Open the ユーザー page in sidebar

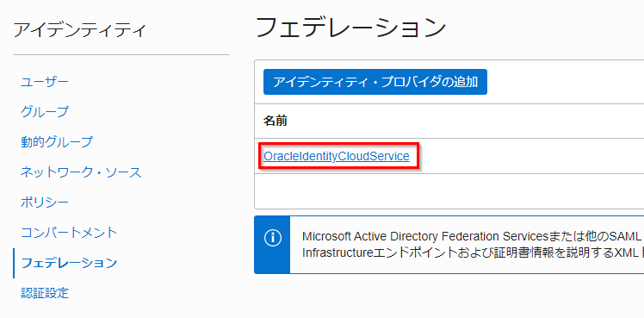click(x=45, y=82)
